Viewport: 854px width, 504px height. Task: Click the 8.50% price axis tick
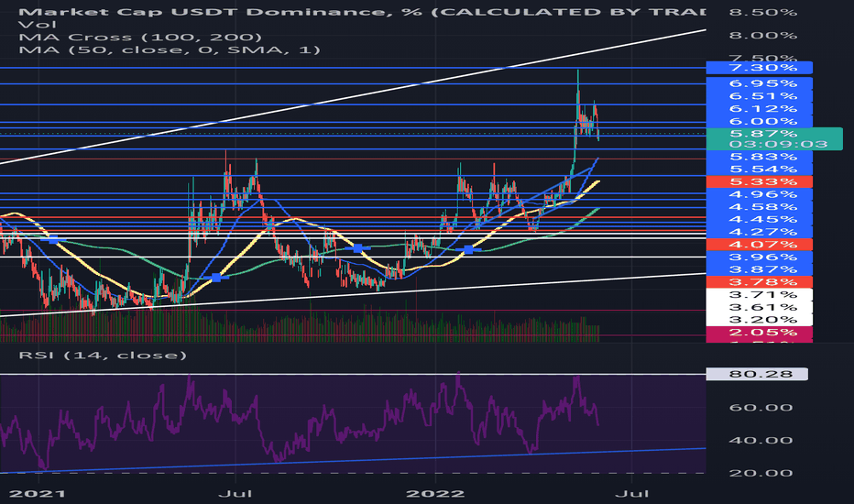pyautogui.click(x=762, y=11)
